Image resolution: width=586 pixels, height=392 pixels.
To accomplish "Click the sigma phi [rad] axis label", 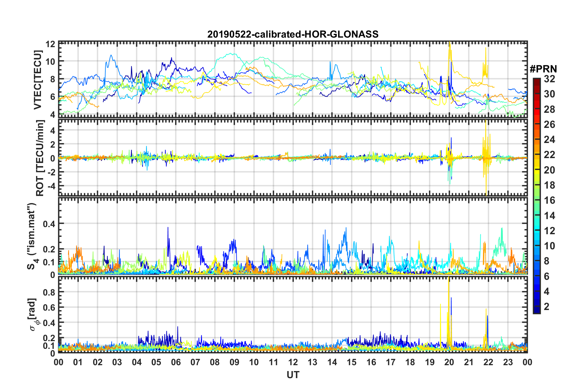I will pyautogui.click(x=33, y=314).
